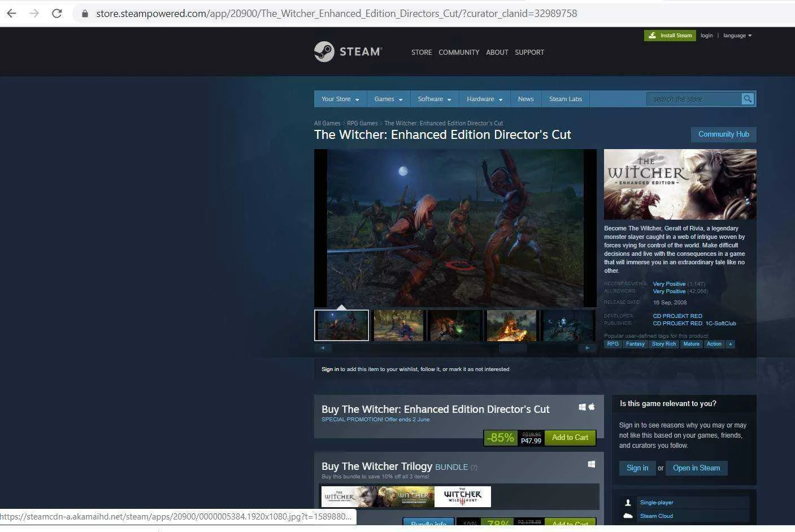Select the third screenshot thumbnail
The image size is (795, 532).
455,325
